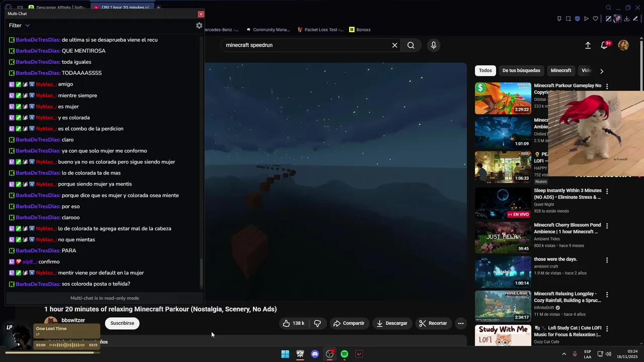Open options for Minecraft Relaxing Longplay video

[607, 295]
